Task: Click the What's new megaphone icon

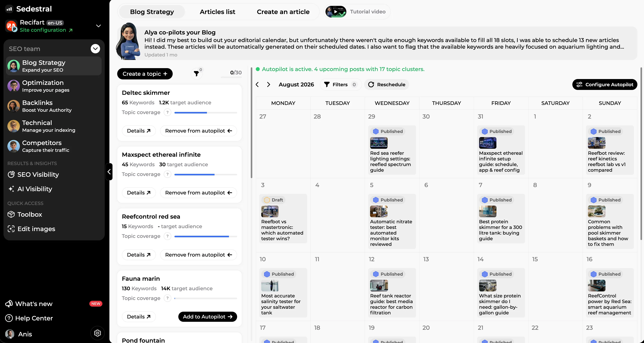Action: point(9,304)
